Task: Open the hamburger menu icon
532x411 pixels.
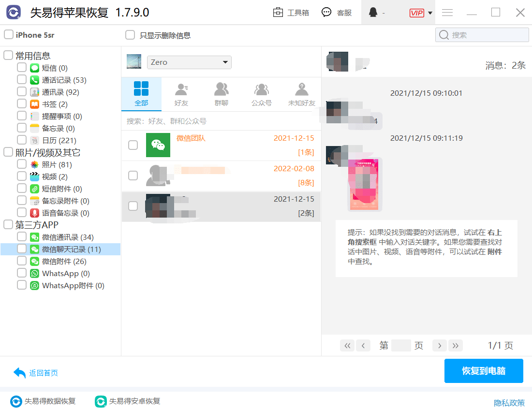Action: [x=447, y=13]
